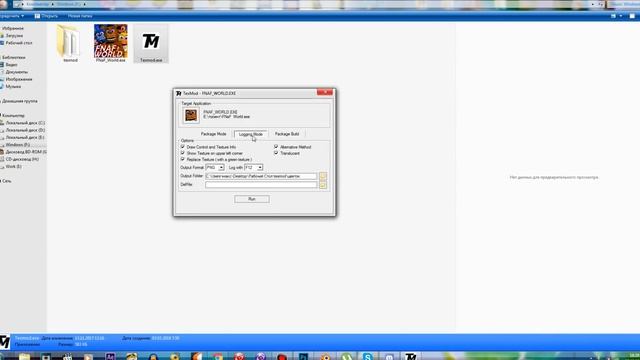Click the empty DefFile input field
The height and width of the screenshot is (360, 640).
pyautogui.click(x=261, y=185)
